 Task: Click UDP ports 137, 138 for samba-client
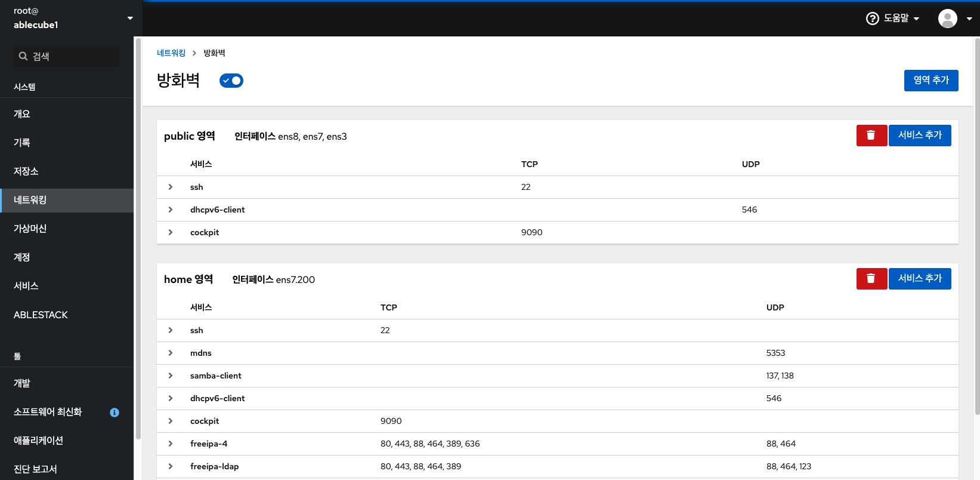coord(780,376)
